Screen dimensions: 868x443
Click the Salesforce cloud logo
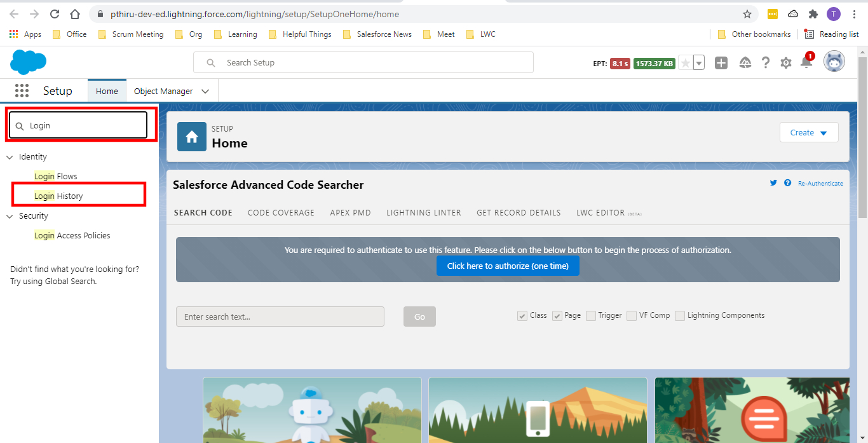28,62
